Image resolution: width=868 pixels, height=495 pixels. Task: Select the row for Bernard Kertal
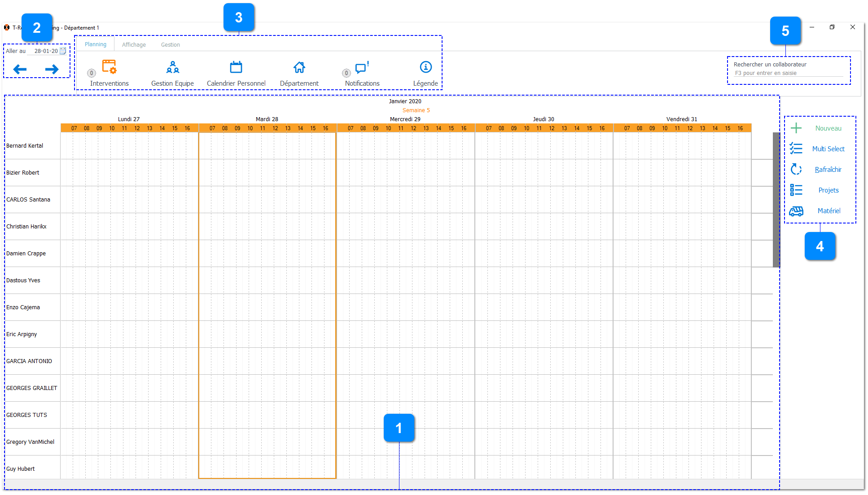coord(25,145)
